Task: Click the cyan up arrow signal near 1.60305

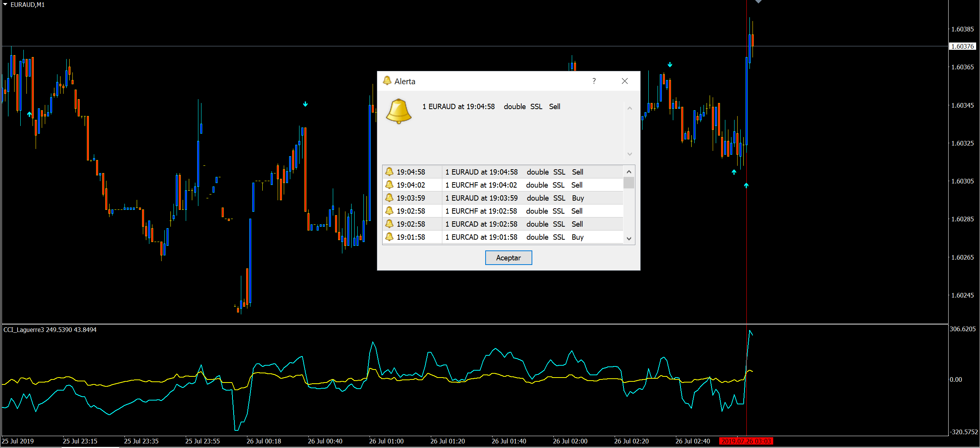Action: coord(746,186)
